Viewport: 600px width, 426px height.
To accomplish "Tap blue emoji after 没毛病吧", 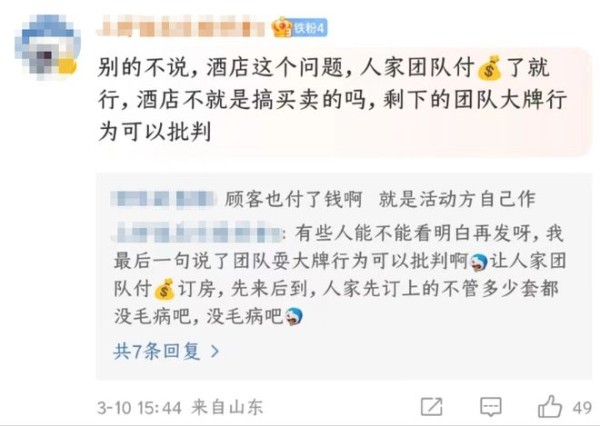I will (293, 317).
